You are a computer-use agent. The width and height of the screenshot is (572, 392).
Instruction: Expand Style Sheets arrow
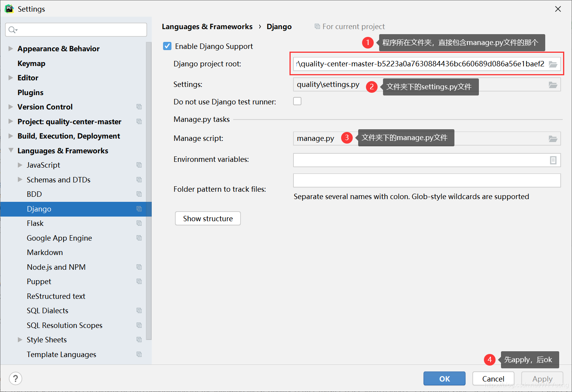20,340
